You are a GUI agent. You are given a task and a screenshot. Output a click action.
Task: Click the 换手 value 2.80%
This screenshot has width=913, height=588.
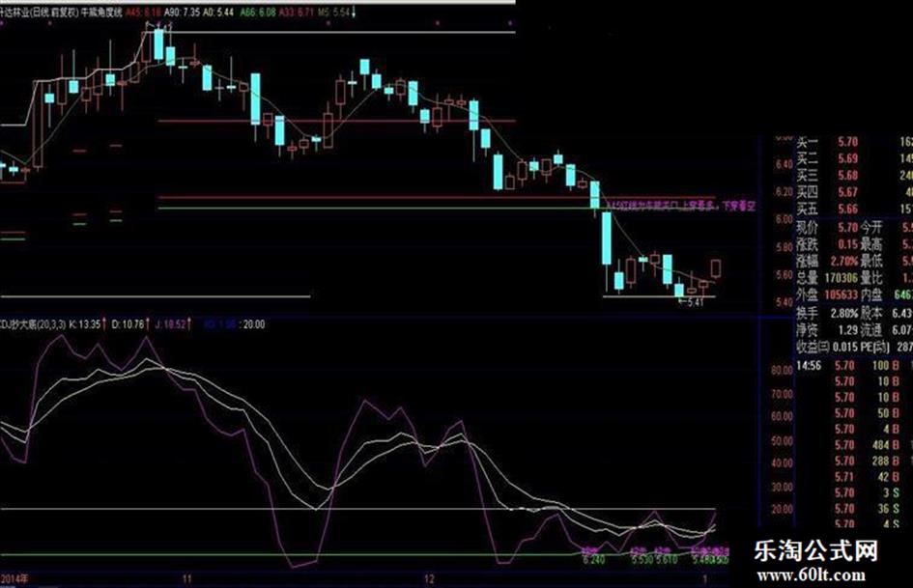[843, 313]
